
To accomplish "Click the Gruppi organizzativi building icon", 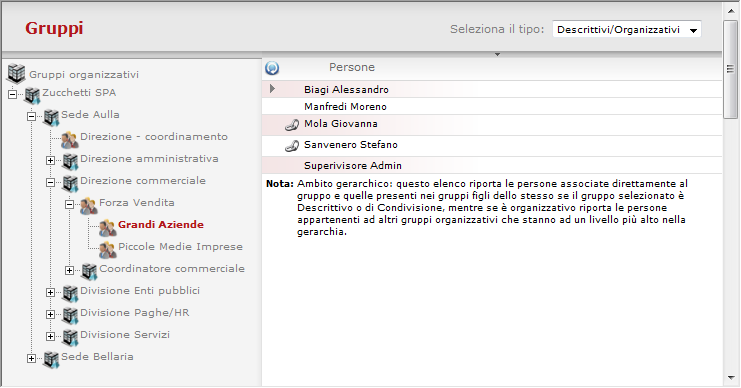I will point(16,73).
